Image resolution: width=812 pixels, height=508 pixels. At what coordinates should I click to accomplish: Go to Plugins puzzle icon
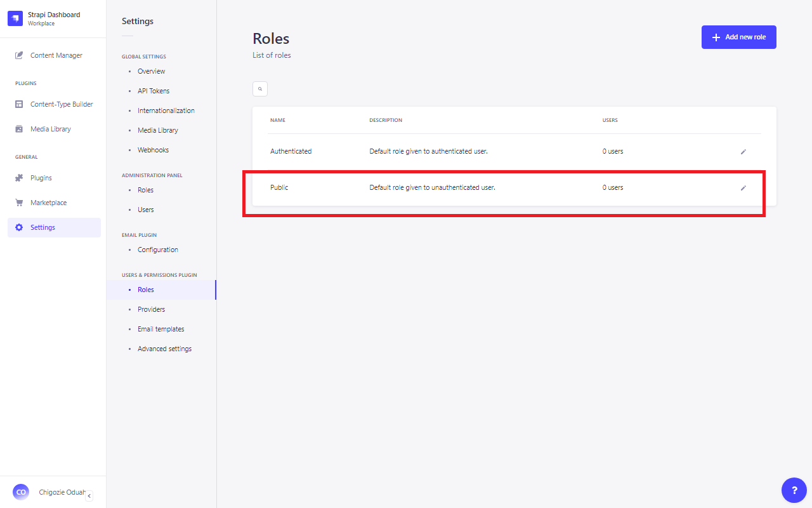pos(19,178)
